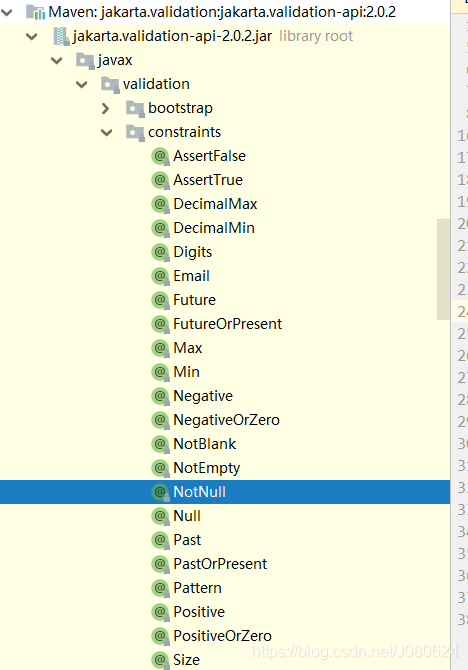Select the AssertFalse annotation class
The height and width of the screenshot is (670, 468).
[209, 156]
